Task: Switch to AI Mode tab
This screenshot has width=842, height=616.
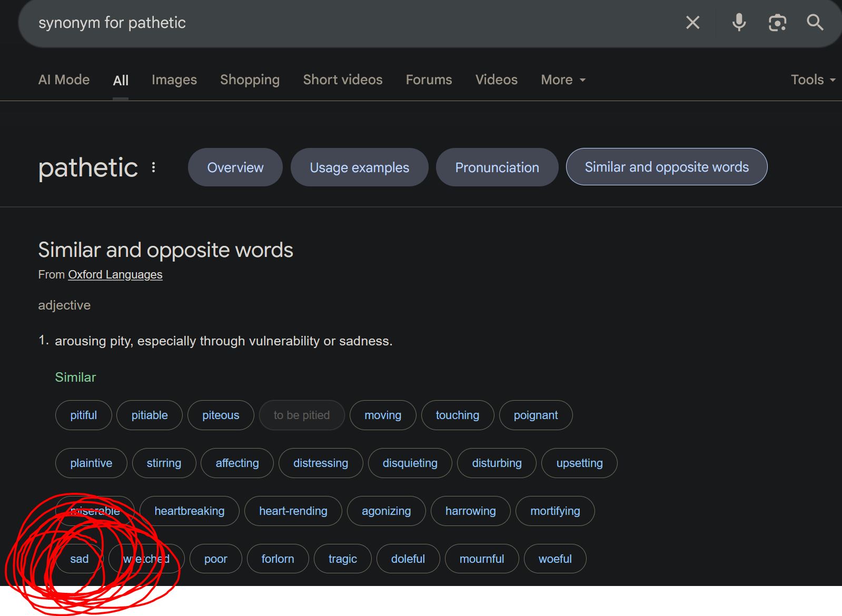Action: [64, 80]
